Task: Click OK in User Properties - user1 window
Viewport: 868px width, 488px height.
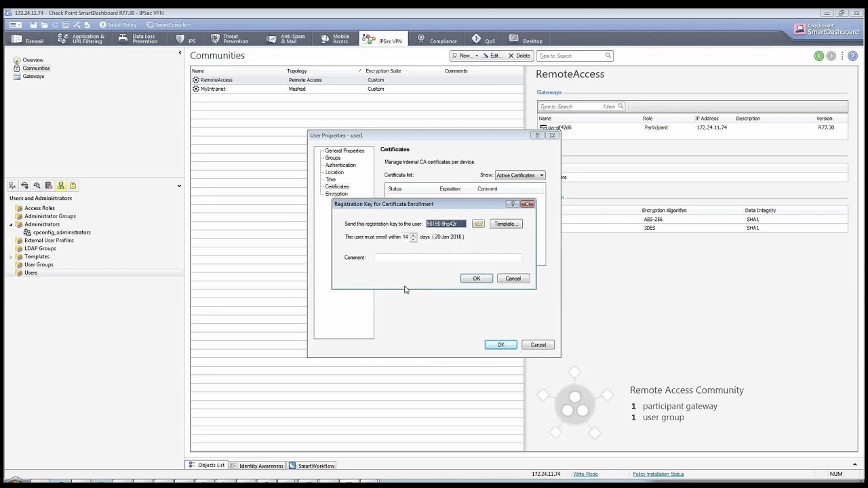Action: 501,345
